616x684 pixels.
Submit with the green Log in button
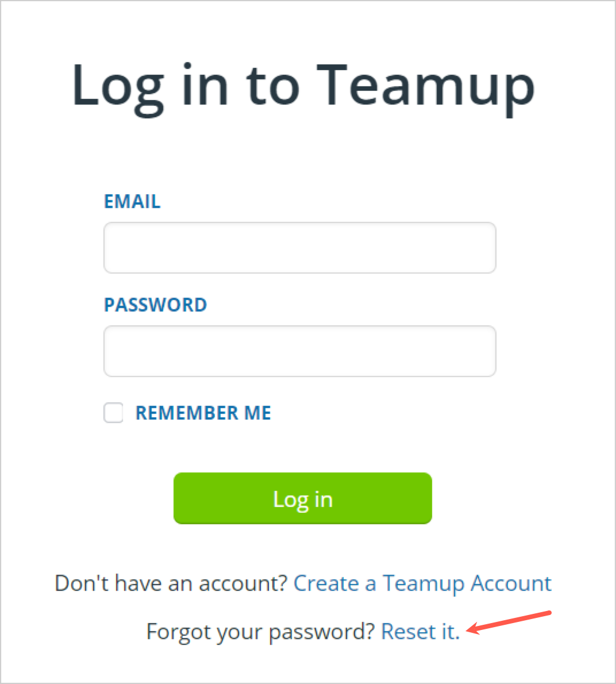303,498
